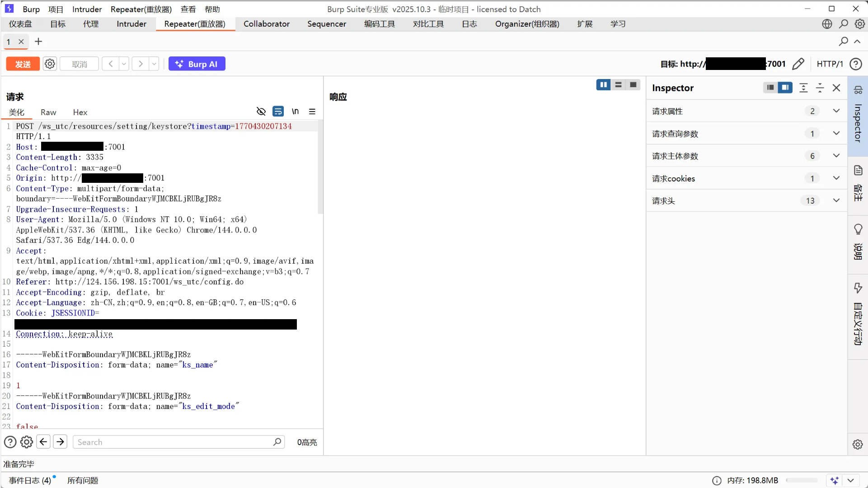Go to previous request in history

(111, 64)
